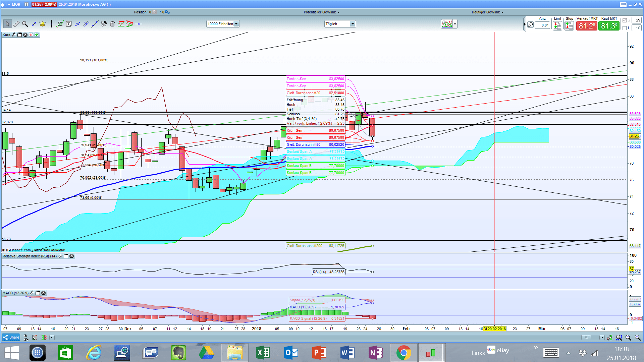The height and width of the screenshot is (362, 644).
Task: Close the RSI indicator panel
Action: (71, 256)
